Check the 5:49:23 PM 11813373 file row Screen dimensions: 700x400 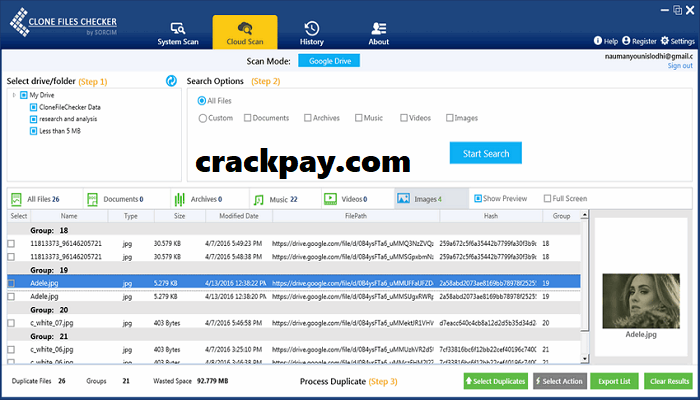[x=11, y=244]
